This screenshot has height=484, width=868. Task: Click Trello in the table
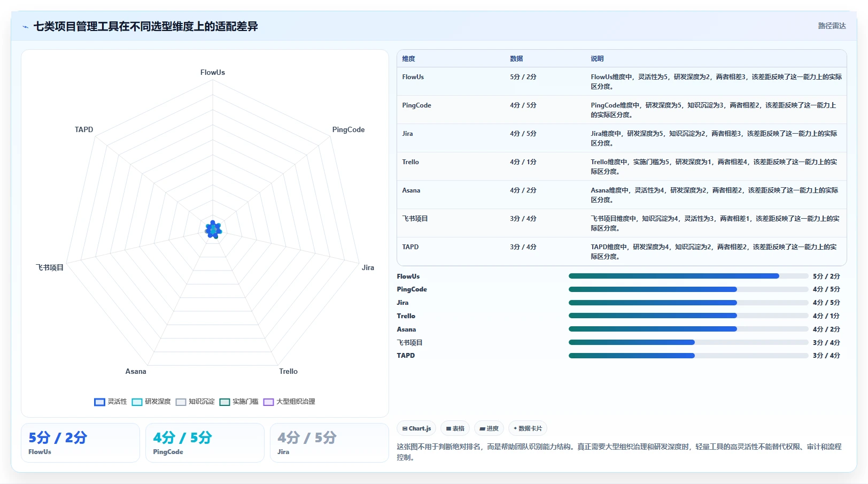point(410,162)
